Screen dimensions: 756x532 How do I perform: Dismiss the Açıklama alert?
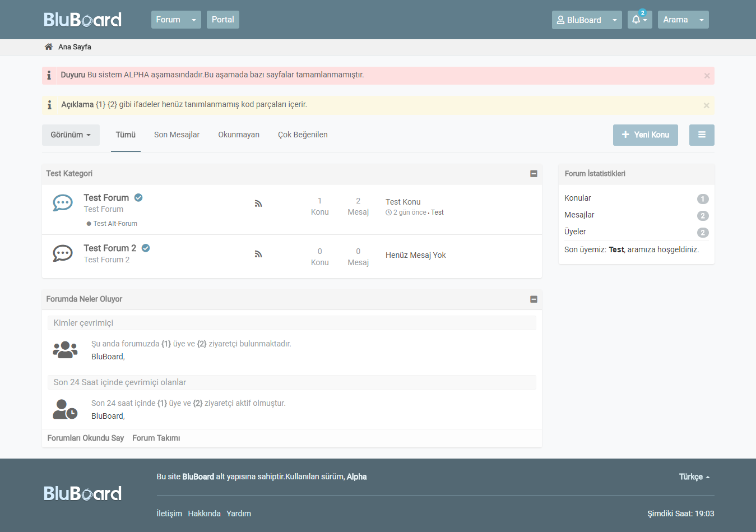pyautogui.click(x=707, y=105)
